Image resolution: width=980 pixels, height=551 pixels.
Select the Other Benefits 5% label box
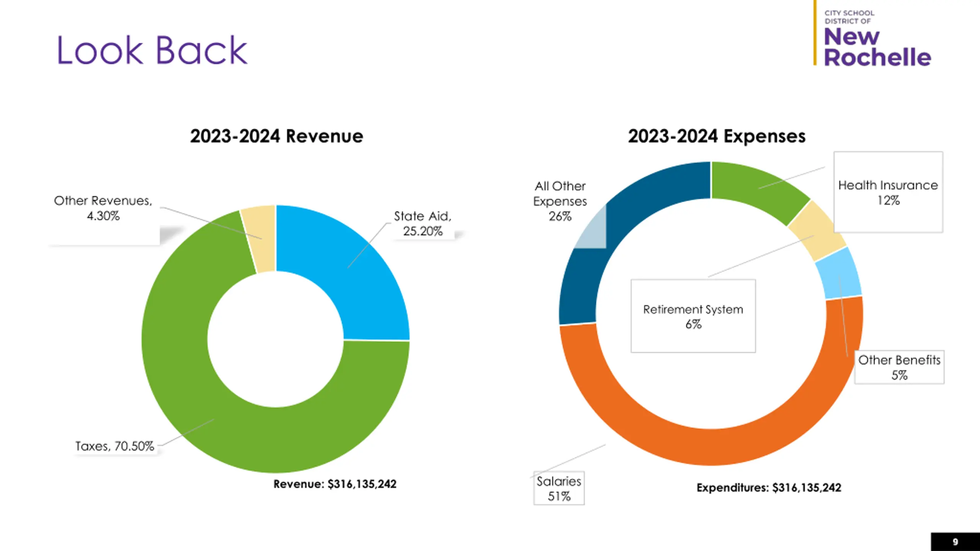coord(899,367)
